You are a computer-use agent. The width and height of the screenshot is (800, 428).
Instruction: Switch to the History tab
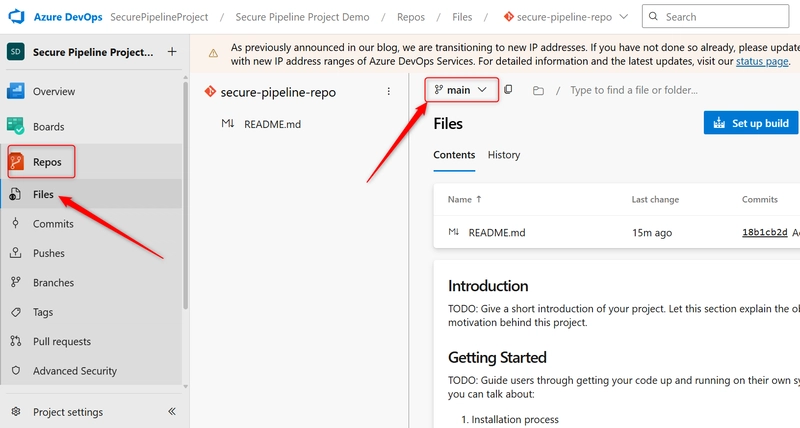[x=504, y=155]
